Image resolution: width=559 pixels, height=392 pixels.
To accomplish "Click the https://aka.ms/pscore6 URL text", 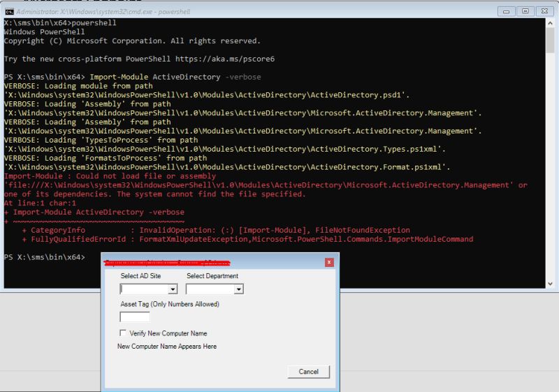I will 225,59.
